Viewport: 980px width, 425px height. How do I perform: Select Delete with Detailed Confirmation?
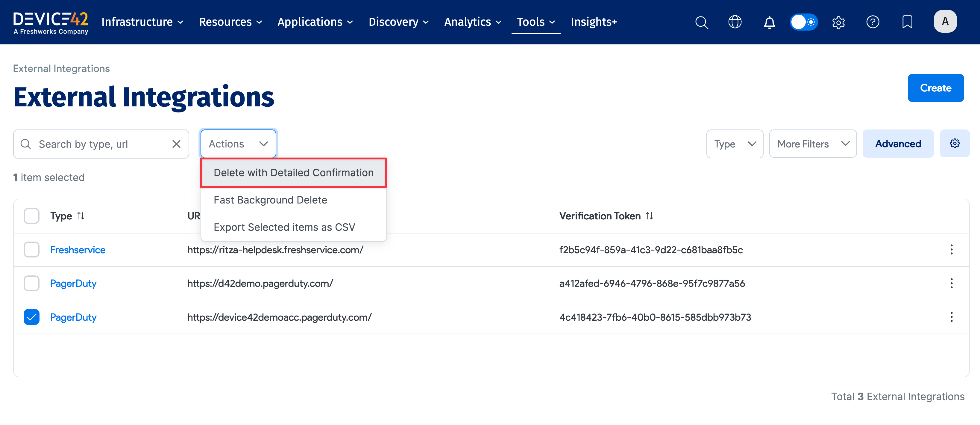[x=294, y=173]
